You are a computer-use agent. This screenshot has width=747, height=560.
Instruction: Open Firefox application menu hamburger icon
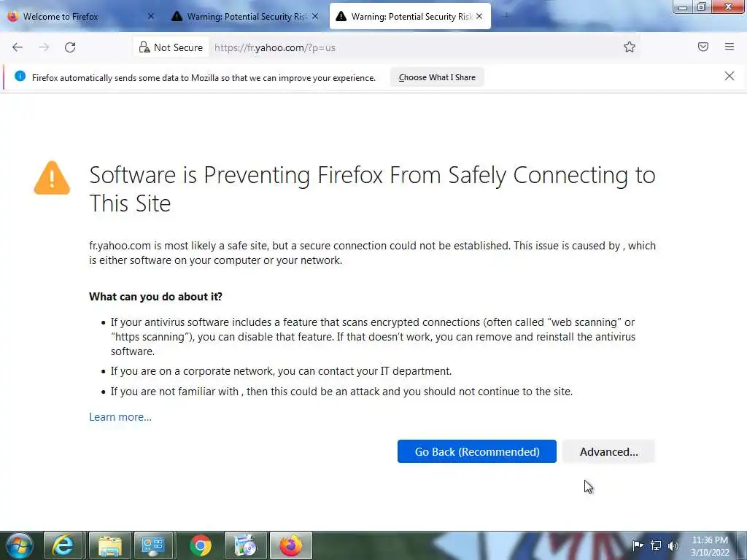(729, 47)
